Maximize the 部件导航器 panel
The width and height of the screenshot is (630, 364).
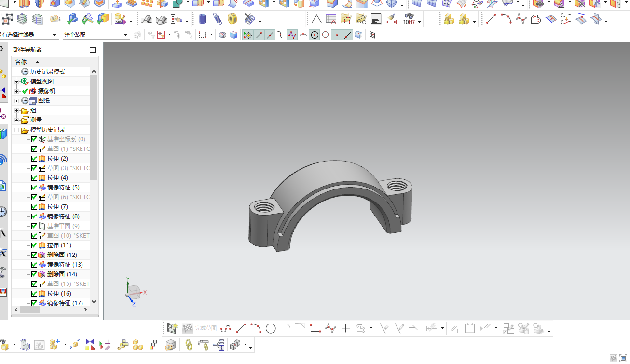(93, 50)
